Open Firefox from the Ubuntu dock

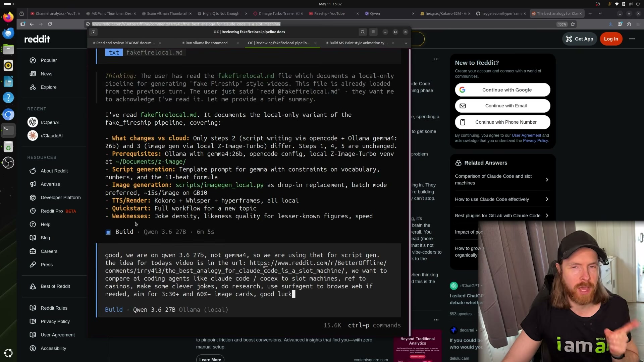(x=8, y=17)
